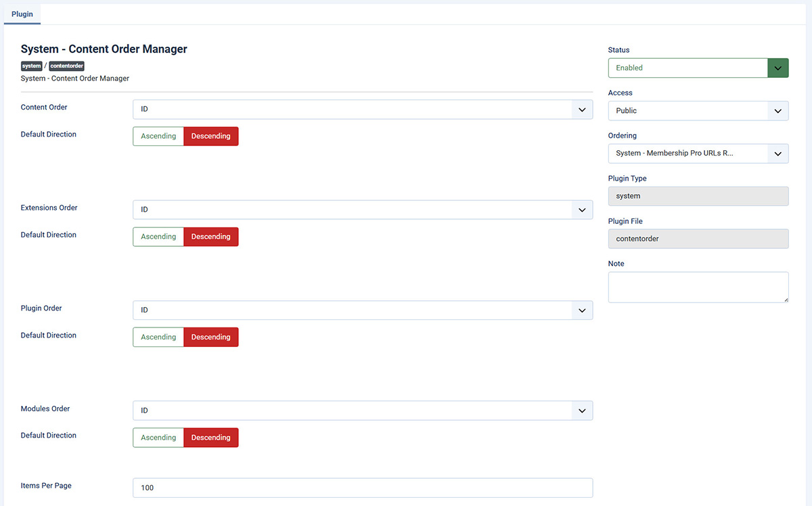
Task: Click the green Status dropdown arrow
Action: click(777, 68)
